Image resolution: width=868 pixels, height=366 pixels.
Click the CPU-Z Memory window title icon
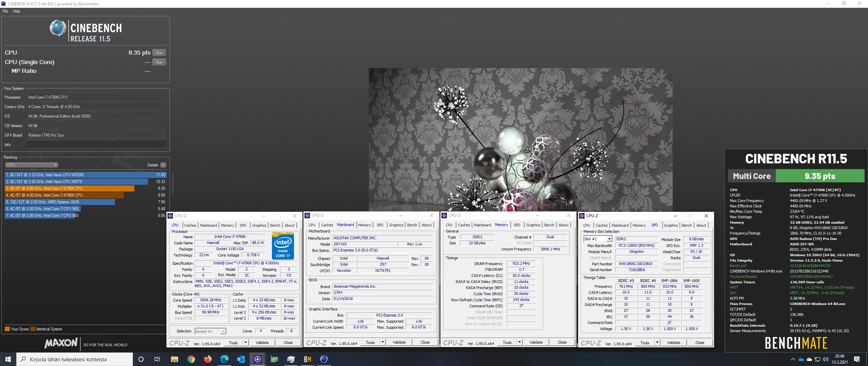coord(445,216)
